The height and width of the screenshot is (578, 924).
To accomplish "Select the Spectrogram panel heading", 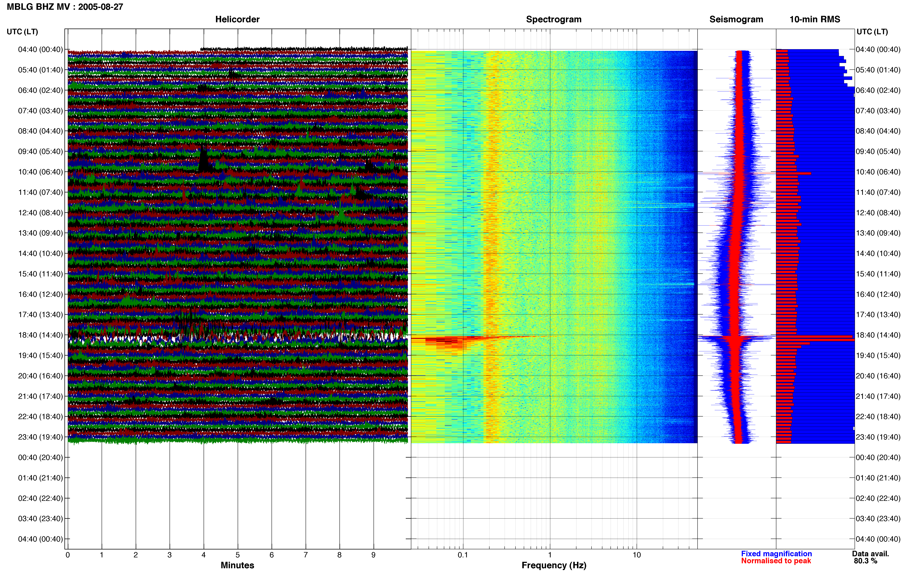I will point(554,19).
